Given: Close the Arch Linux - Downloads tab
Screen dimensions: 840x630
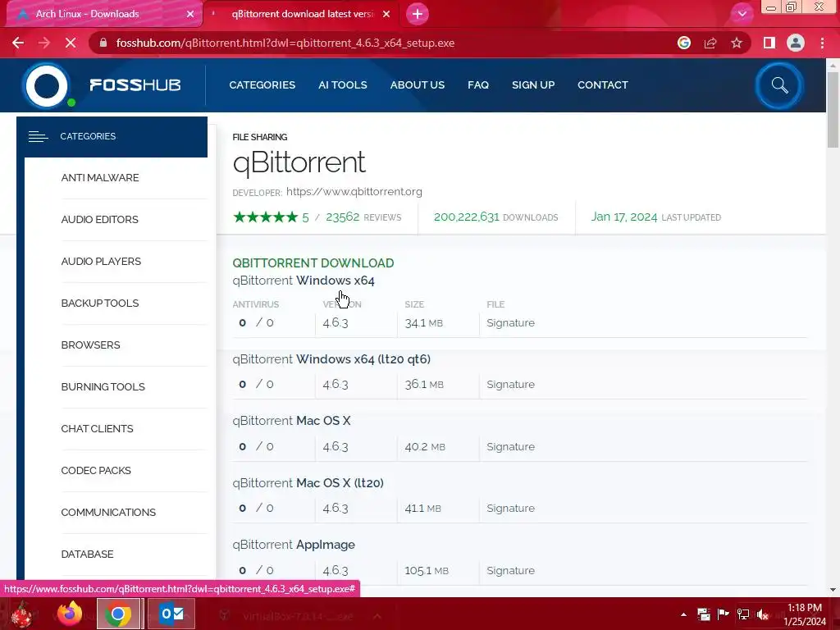Looking at the screenshot, I should [x=190, y=14].
